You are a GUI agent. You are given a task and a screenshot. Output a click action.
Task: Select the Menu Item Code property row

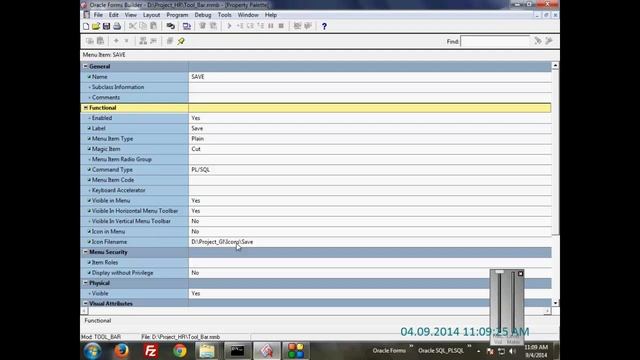(316, 180)
